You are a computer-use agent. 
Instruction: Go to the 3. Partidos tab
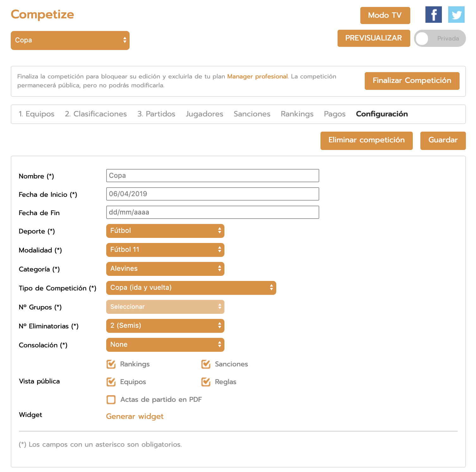pyautogui.click(x=156, y=114)
